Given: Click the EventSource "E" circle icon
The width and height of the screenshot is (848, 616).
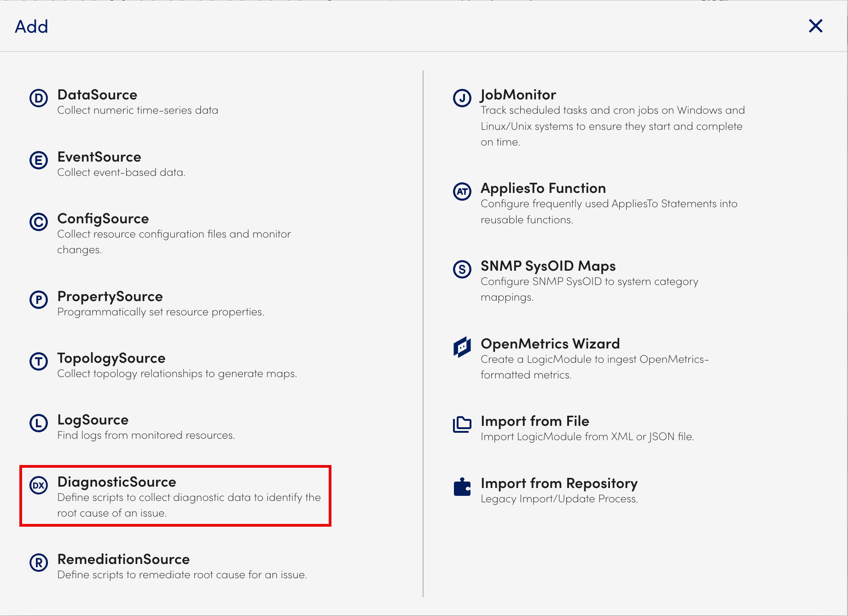Looking at the screenshot, I should tap(39, 161).
